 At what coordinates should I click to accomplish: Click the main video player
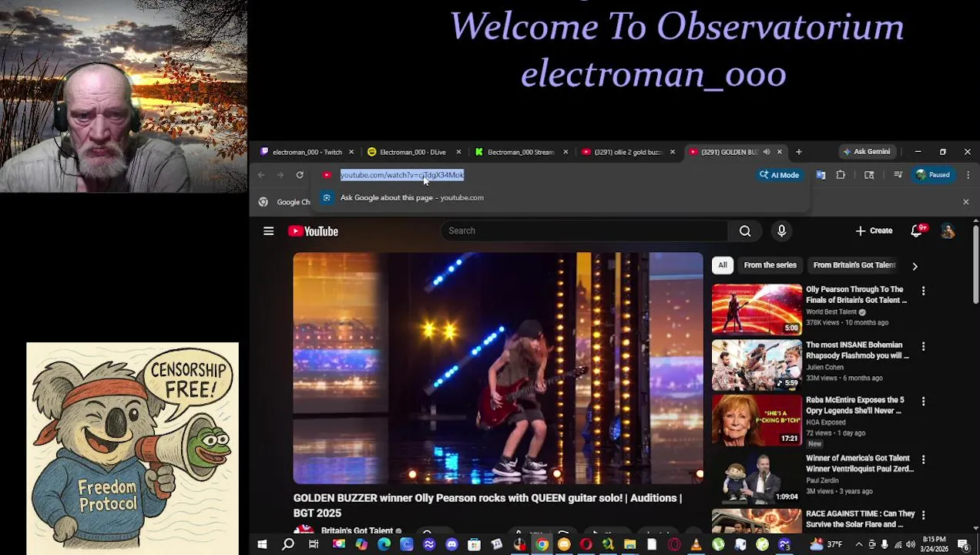pos(498,368)
